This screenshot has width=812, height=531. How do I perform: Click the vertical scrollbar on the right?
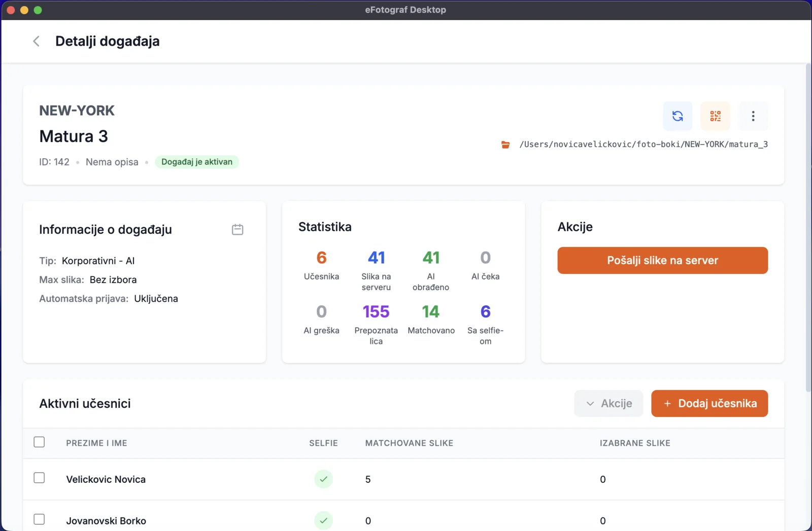808,227
